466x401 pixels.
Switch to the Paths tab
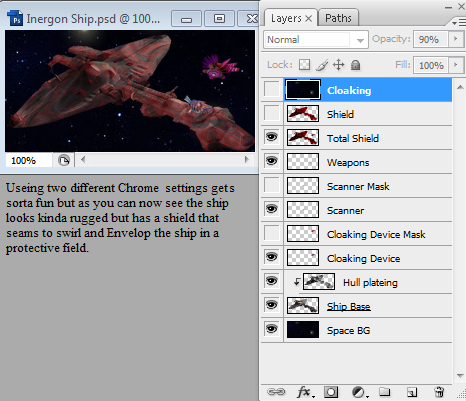click(338, 18)
